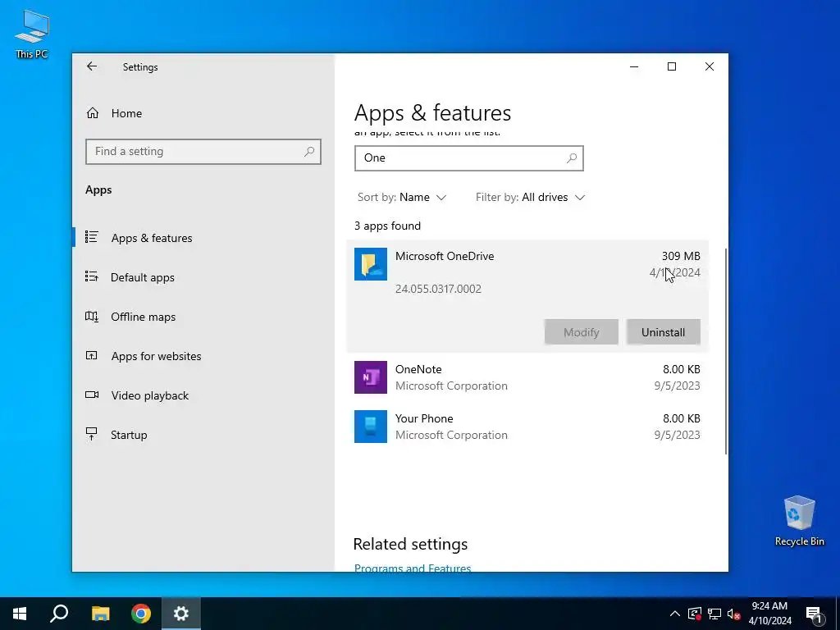Click the Settings gear in the taskbar

(x=181, y=614)
